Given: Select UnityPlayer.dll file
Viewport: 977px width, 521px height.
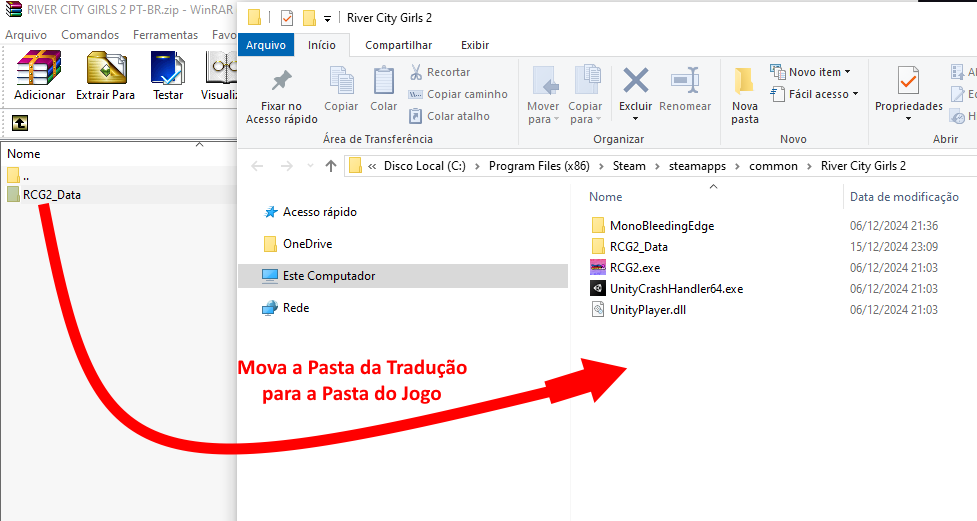Looking at the screenshot, I should pyautogui.click(x=637, y=310).
